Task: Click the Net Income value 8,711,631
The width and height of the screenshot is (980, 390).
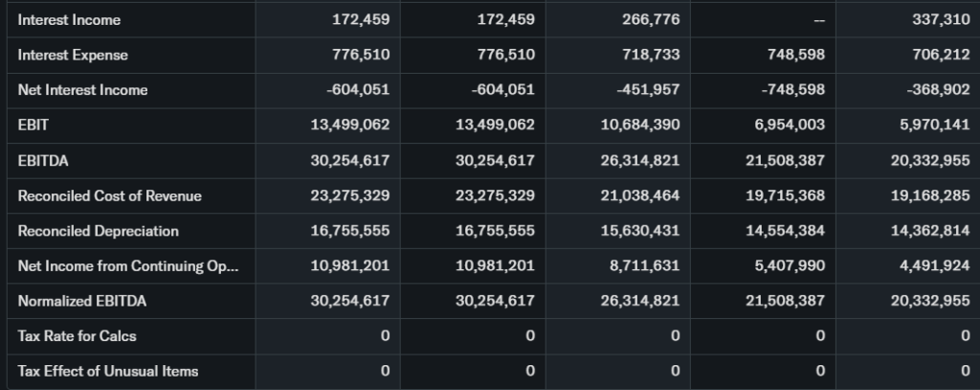Action: pos(644,265)
